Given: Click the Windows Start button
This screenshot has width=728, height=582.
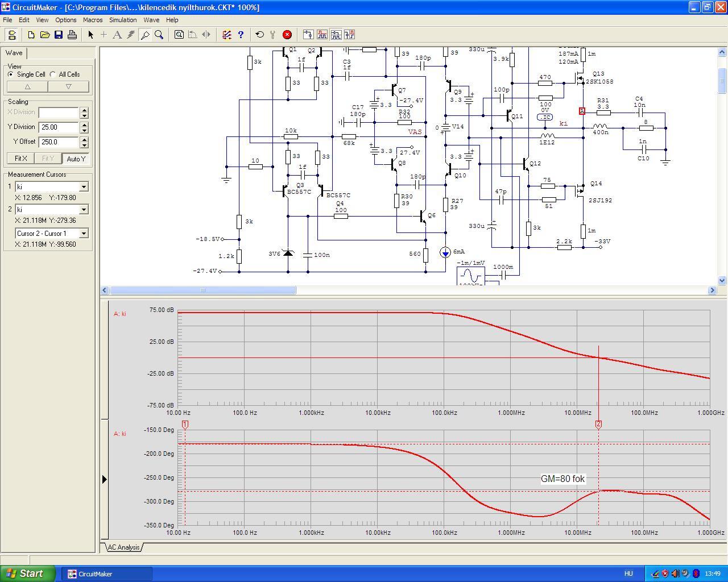Looking at the screenshot, I should pyautogui.click(x=28, y=573).
